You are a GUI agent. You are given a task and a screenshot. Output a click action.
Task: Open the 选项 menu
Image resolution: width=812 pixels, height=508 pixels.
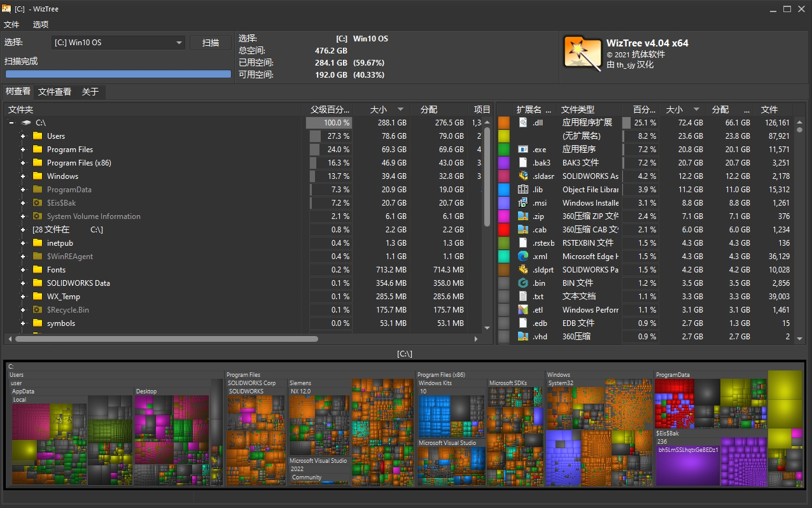point(41,25)
